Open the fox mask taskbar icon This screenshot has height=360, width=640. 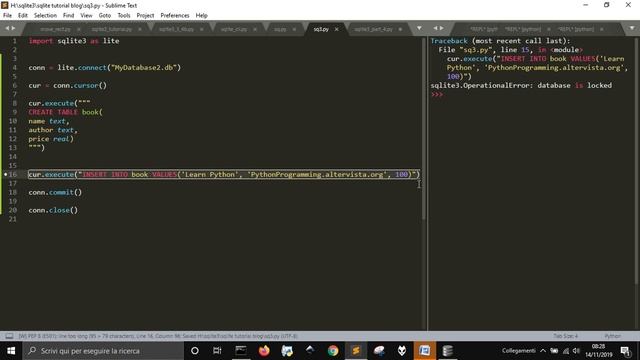pos(402,351)
